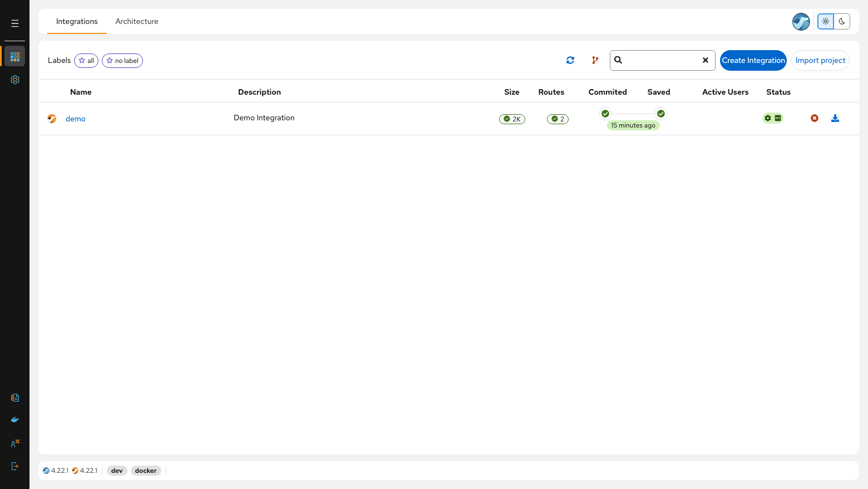
Task: Click the Commited check icon for demo
Action: 605,114
